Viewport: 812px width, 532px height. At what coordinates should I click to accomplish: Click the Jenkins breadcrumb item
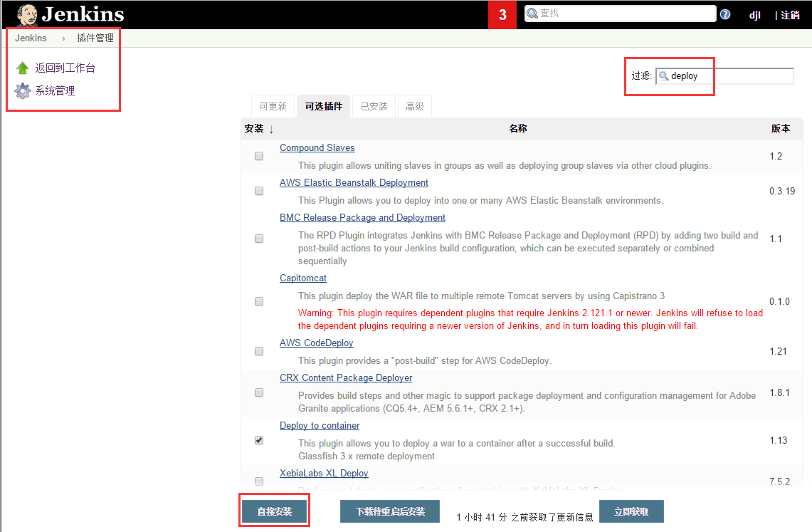[31, 38]
